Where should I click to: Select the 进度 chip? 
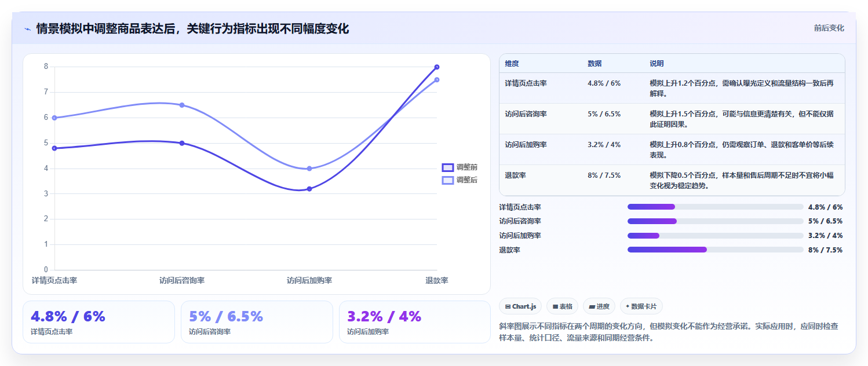599,306
